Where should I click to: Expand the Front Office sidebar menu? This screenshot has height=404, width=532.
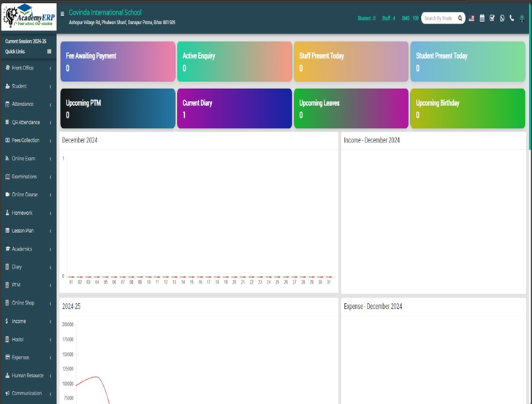[50, 68]
